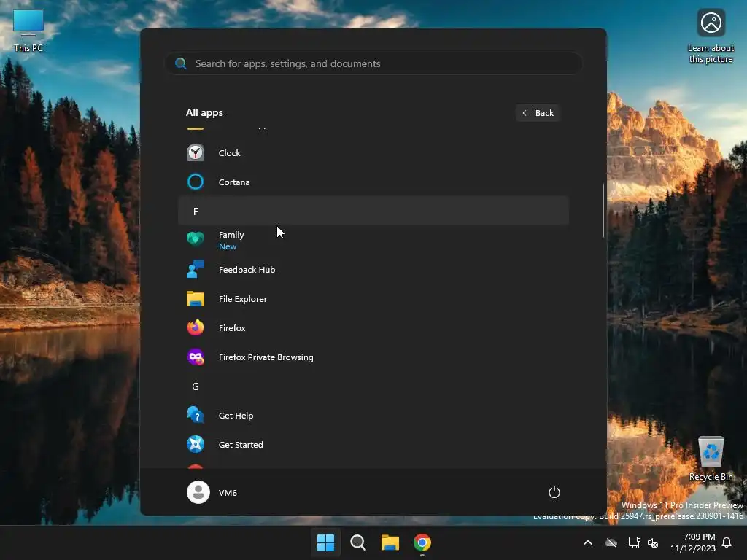This screenshot has height=560, width=747.
Task: Open the power options button
Action: [x=554, y=492]
